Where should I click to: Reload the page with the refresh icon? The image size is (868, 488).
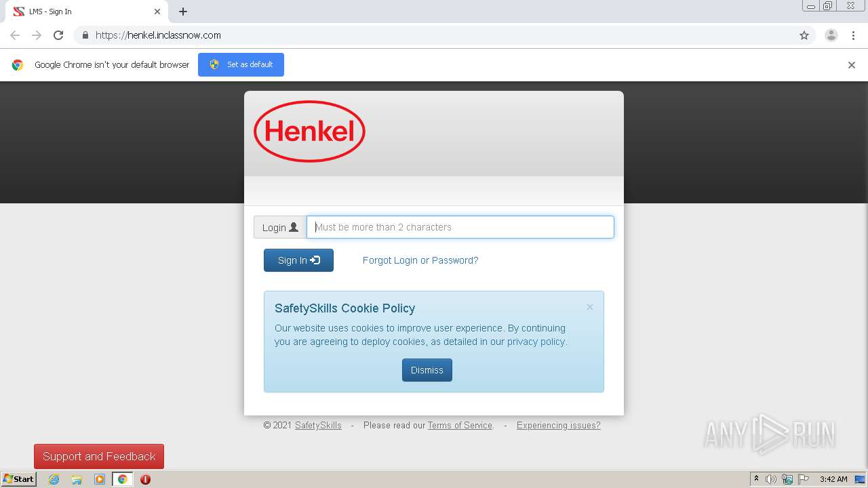click(x=58, y=35)
